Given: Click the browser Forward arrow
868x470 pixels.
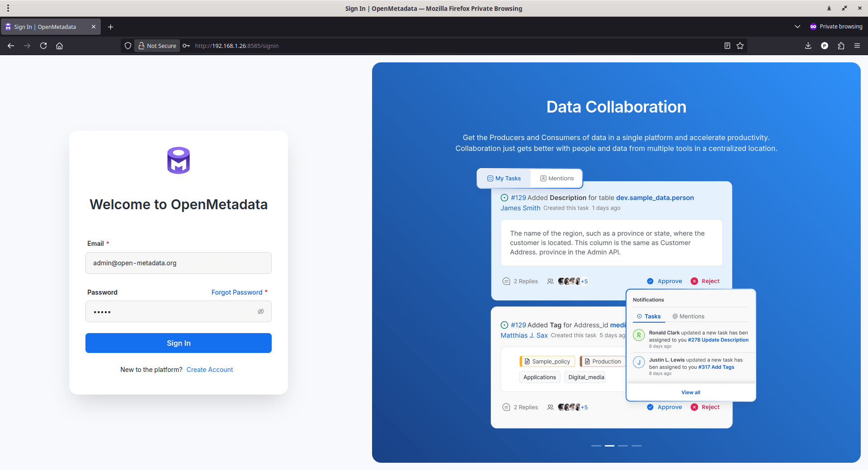Looking at the screenshot, I should coord(27,46).
